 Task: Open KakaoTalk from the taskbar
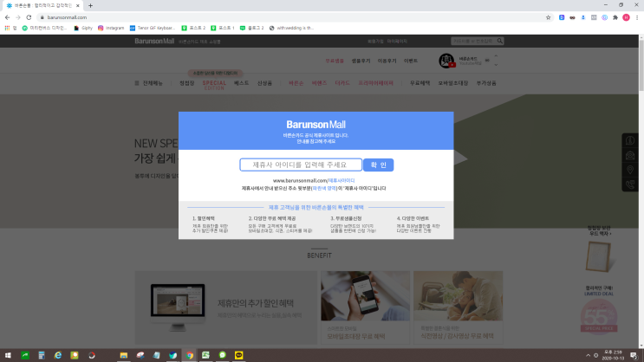(238, 355)
